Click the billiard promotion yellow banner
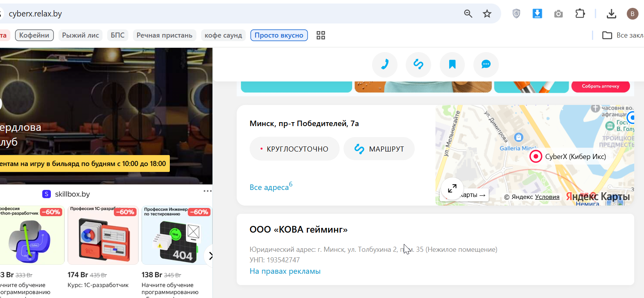 pyautogui.click(x=85, y=164)
